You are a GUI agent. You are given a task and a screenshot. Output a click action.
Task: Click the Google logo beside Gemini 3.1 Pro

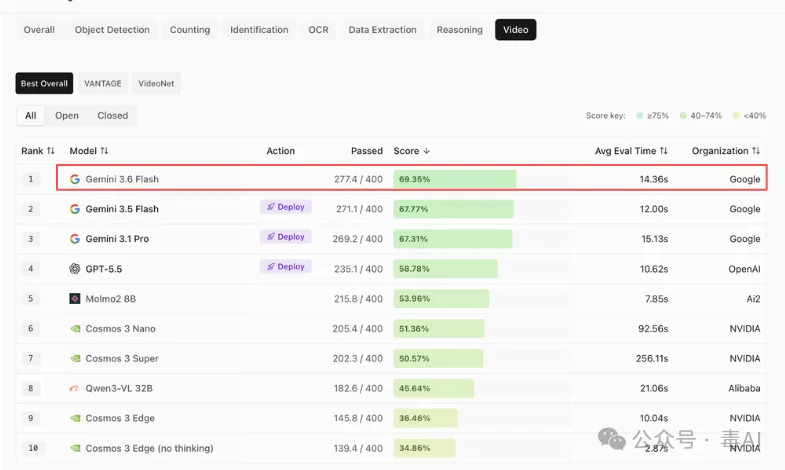coord(75,239)
